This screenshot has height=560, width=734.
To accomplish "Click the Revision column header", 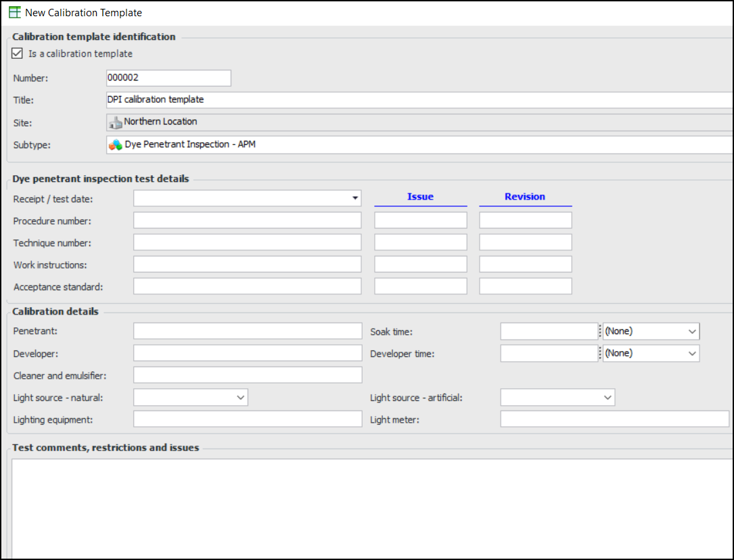I will pos(525,197).
